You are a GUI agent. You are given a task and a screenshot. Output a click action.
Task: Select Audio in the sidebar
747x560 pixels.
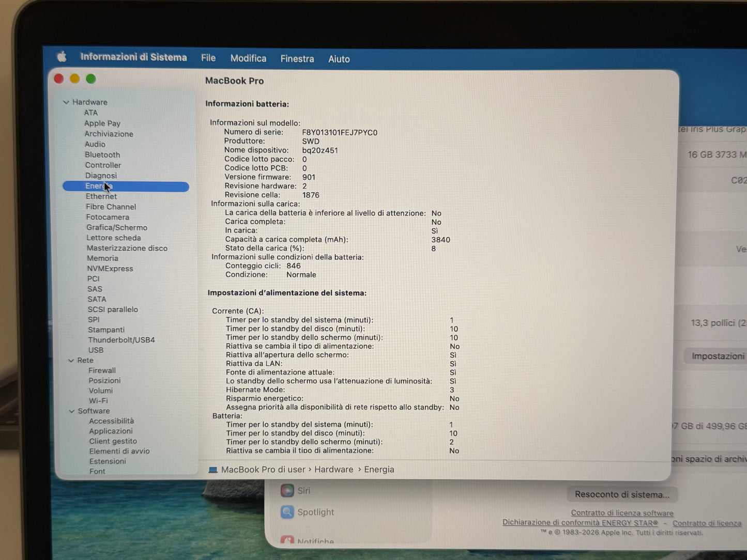tap(95, 144)
